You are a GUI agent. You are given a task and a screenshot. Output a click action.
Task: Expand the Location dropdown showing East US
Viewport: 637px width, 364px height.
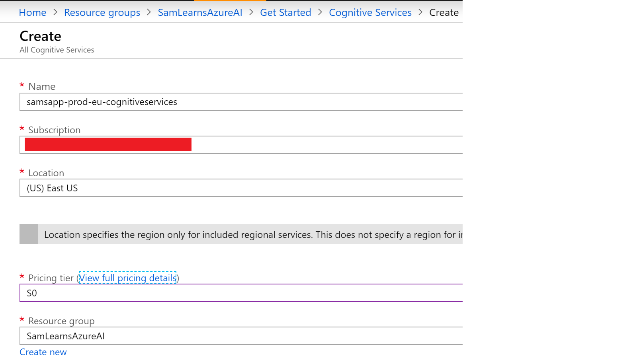coord(241,188)
